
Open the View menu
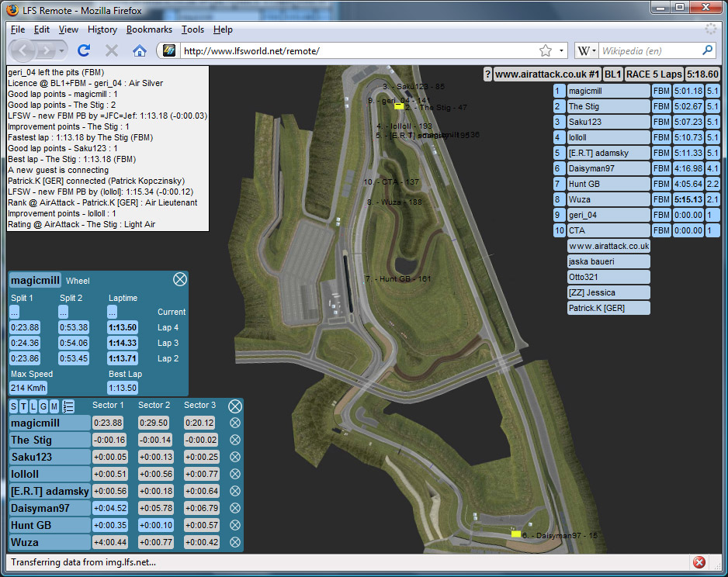68,29
